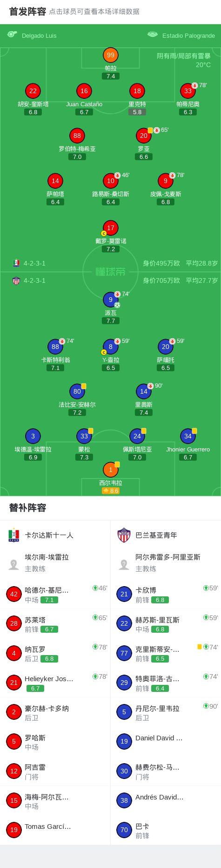Select substitute 巴卡 number 70 forward
Image resolution: width=221 pixels, height=868 pixels.
pos(166,830)
